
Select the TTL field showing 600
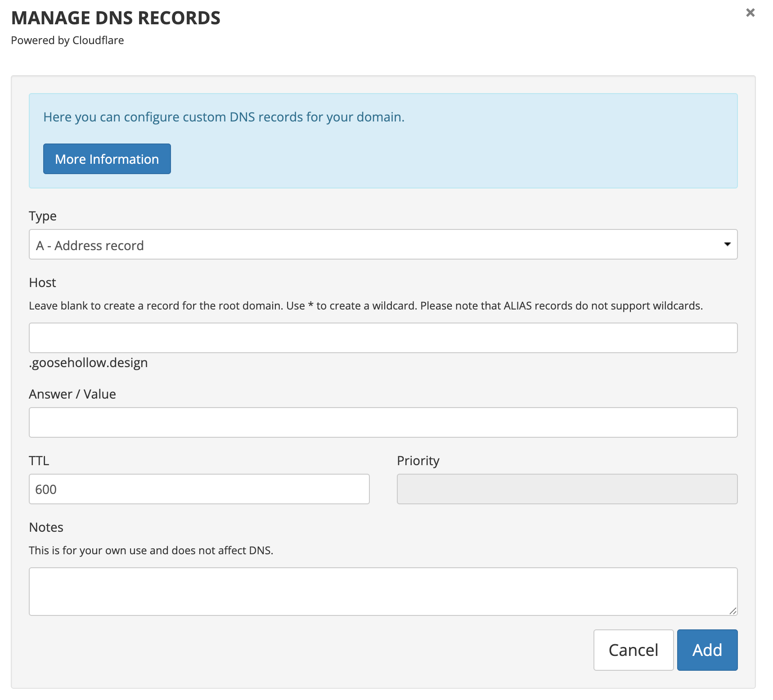pos(199,489)
